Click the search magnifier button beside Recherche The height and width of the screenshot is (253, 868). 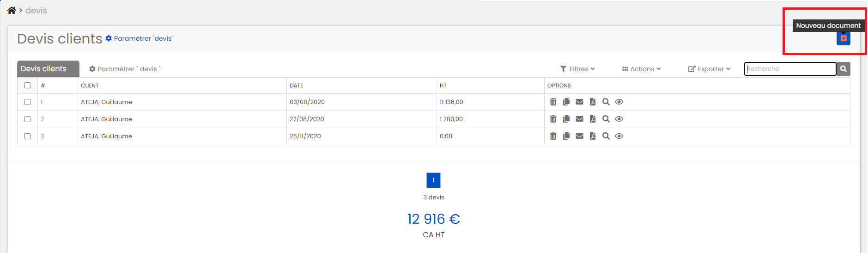tap(843, 69)
